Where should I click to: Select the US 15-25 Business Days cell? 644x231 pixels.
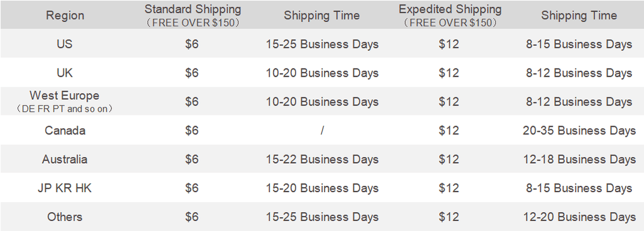point(323,44)
